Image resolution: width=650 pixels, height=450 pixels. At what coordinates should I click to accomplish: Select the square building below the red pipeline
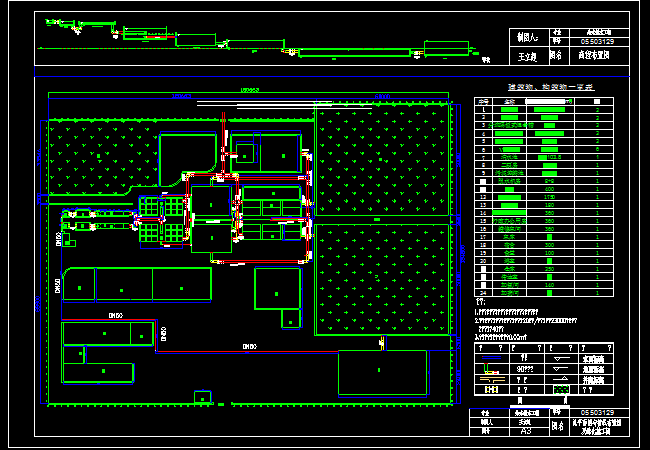(x=277, y=289)
